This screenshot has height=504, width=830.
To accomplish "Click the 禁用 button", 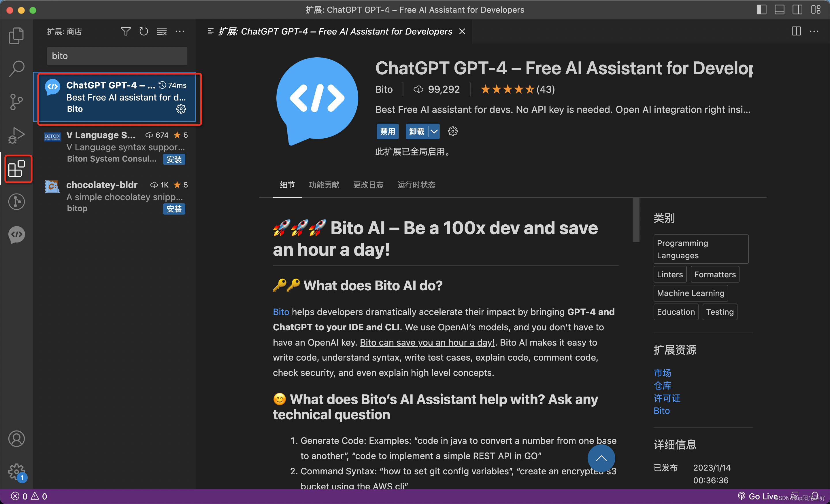I will (387, 131).
